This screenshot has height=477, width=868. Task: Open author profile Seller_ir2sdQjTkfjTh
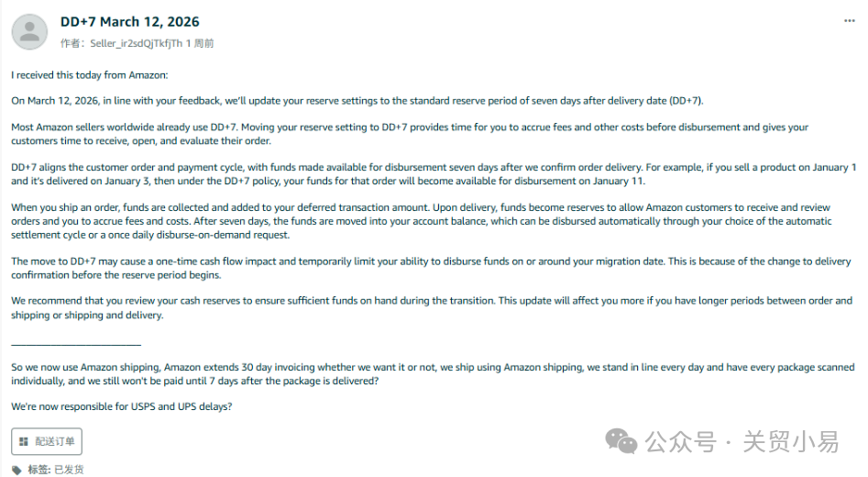pyautogui.click(x=136, y=43)
